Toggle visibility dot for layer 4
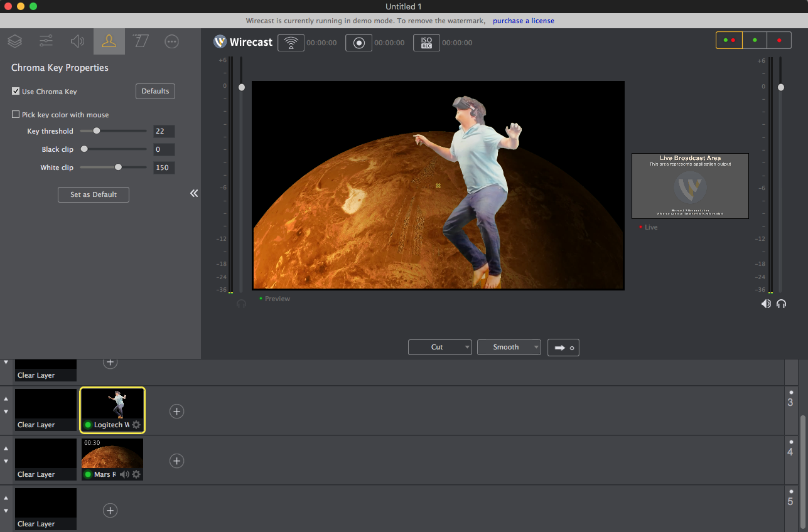808x532 pixels. pos(791,442)
